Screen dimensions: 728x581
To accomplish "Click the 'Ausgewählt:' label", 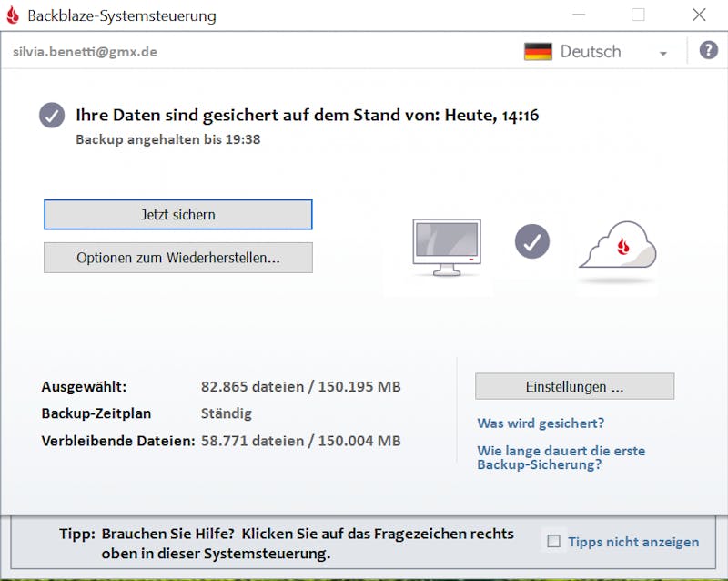I will click(x=84, y=386).
